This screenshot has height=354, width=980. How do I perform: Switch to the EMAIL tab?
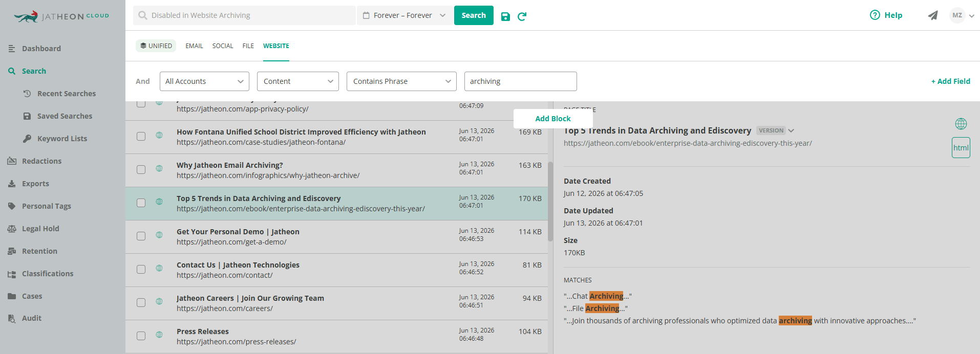click(x=194, y=46)
